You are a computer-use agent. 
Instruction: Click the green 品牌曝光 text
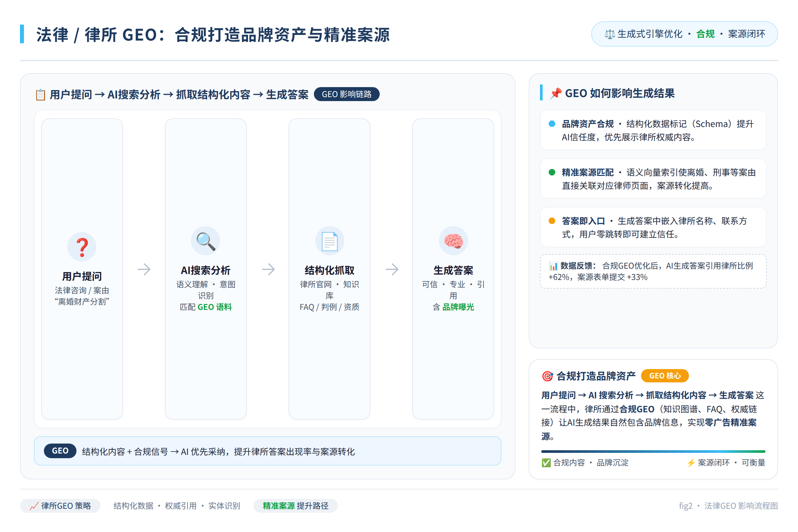(x=458, y=307)
